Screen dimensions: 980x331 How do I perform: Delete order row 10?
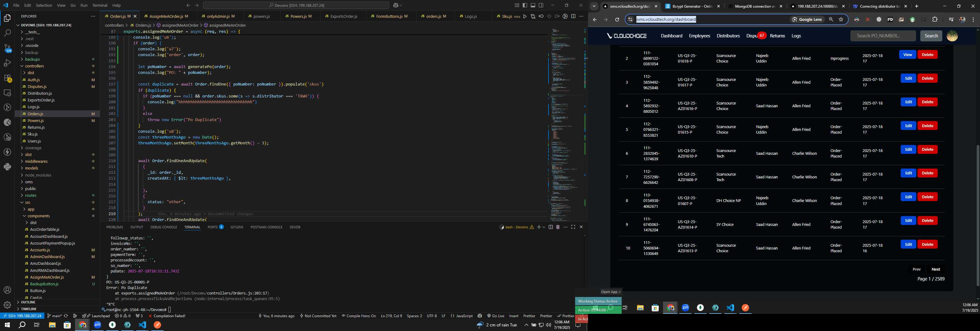(x=927, y=245)
